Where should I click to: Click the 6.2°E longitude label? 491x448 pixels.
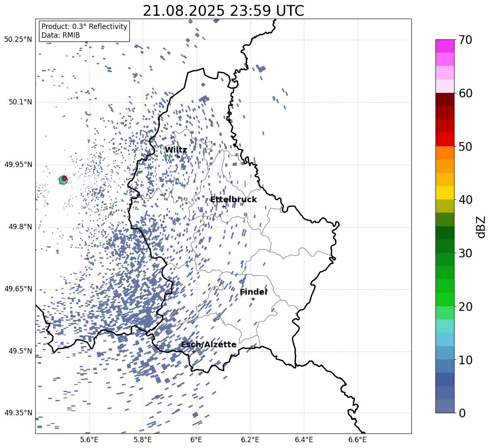pos(250,440)
